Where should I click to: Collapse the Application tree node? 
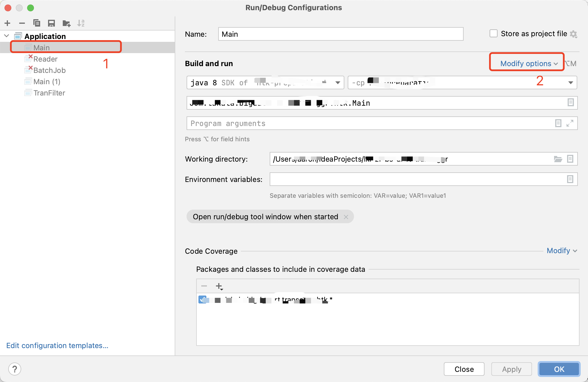7,36
